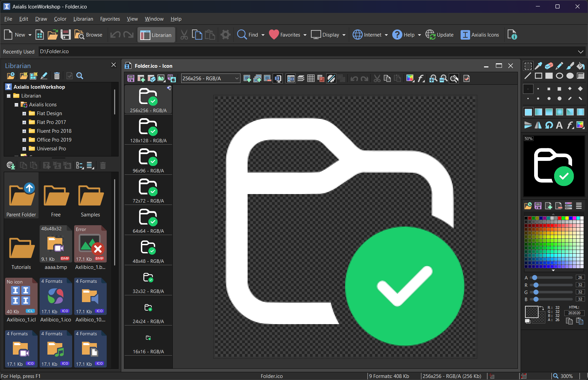Open the Draw menu

pyautogui.click(x=41, y=19)
